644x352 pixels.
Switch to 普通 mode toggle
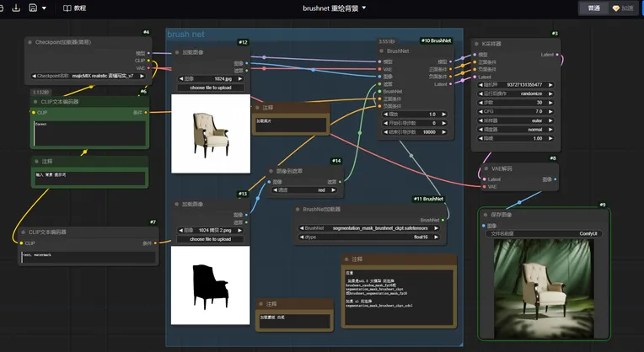click(594, 8)
